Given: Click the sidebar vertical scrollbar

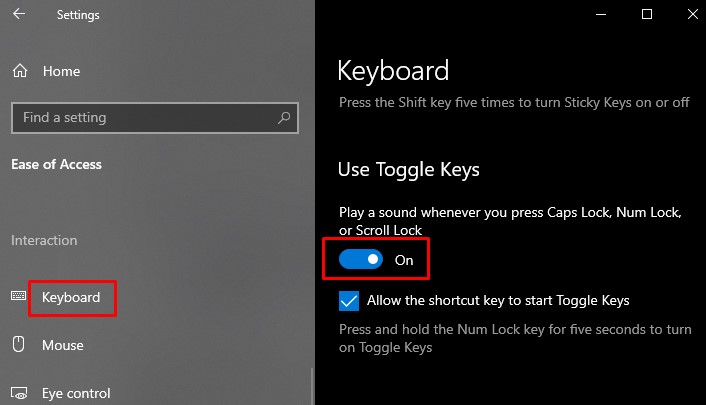Looking at the screenshot, I should tap(312, 387).
